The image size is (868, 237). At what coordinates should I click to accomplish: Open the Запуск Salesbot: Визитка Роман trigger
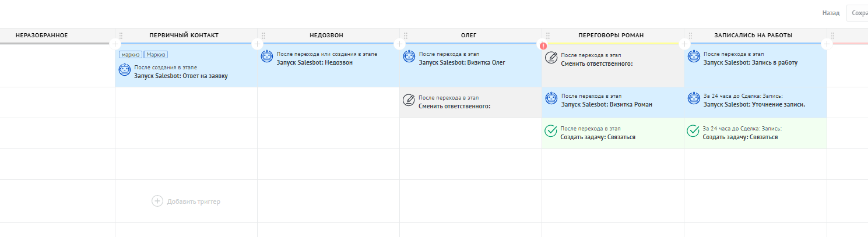[x=606, y=101]
